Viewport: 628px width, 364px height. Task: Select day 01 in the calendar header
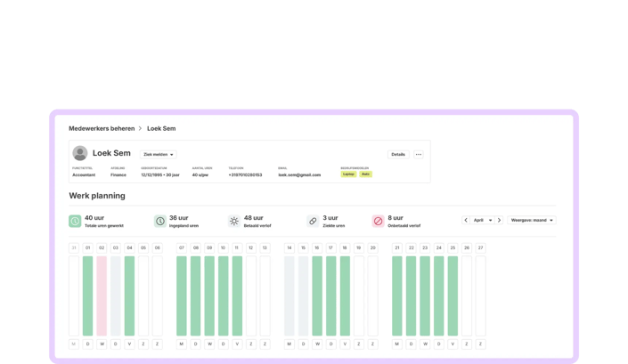[x=87, y=248]
